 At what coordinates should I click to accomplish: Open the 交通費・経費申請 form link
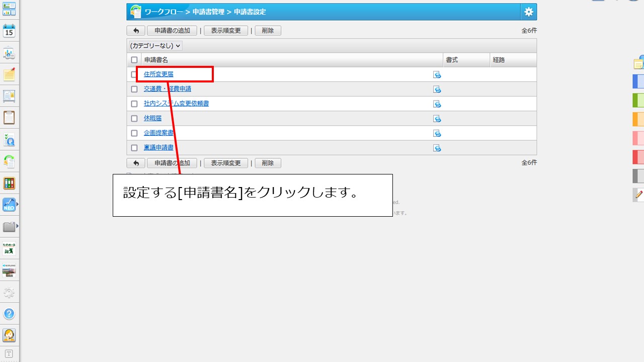coord(168,89)
